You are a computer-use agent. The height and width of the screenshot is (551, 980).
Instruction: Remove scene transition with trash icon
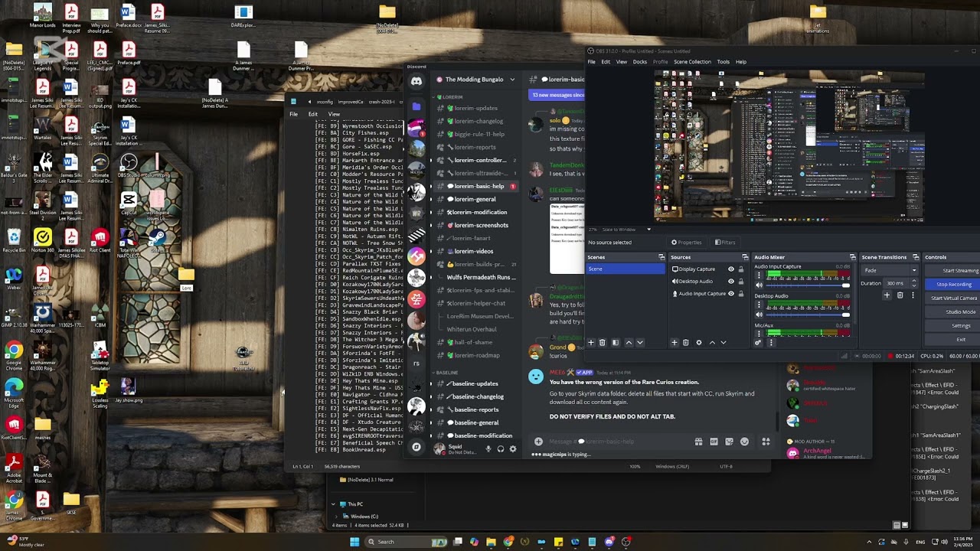[900, 295]
